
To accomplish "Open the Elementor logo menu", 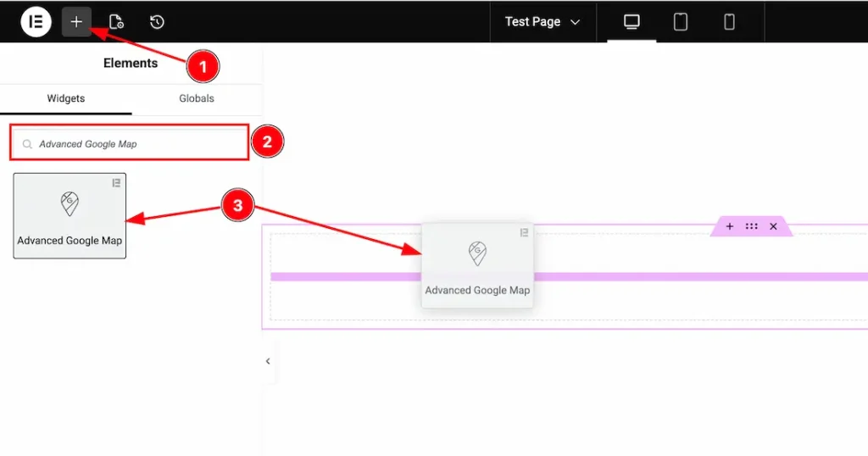I will 36,22.
